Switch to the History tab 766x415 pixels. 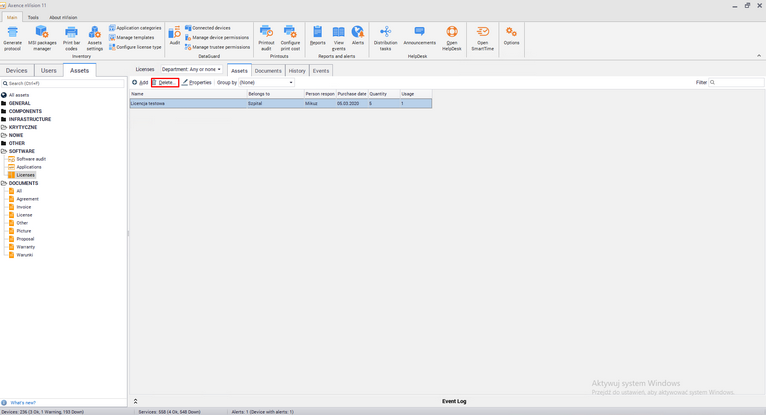297,71
